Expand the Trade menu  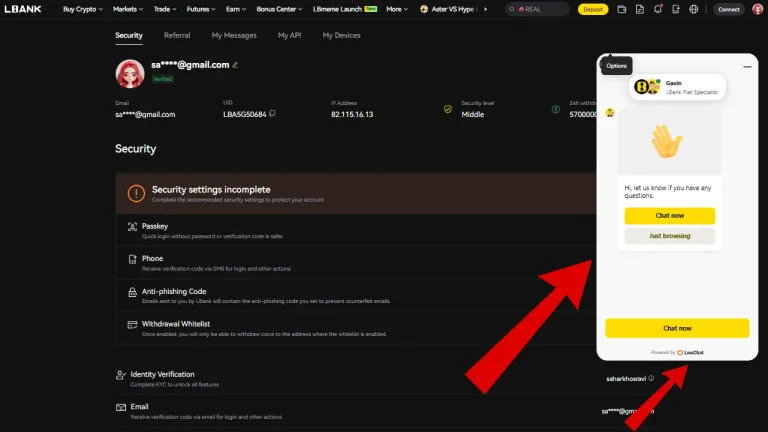tap(165, 9)
